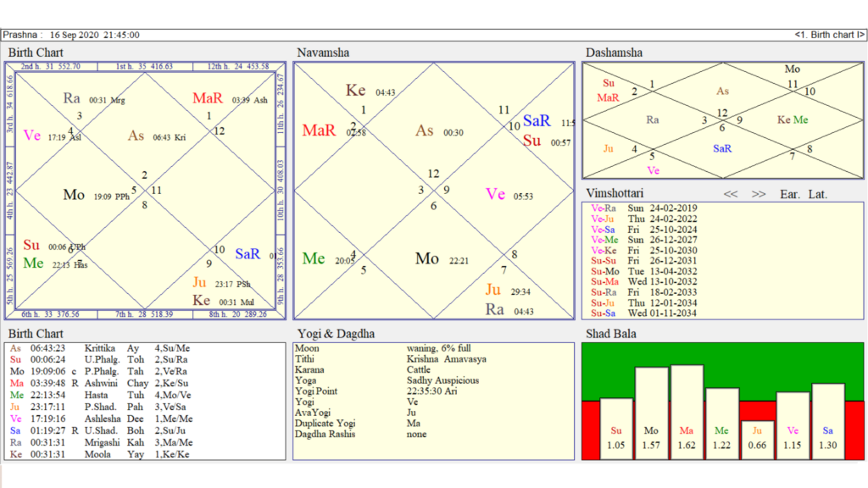Click the Sa 1.30 bar in Shad Bala
This screenshot has height=488, width=868.
pyautogui.click(x=828, y=421)
